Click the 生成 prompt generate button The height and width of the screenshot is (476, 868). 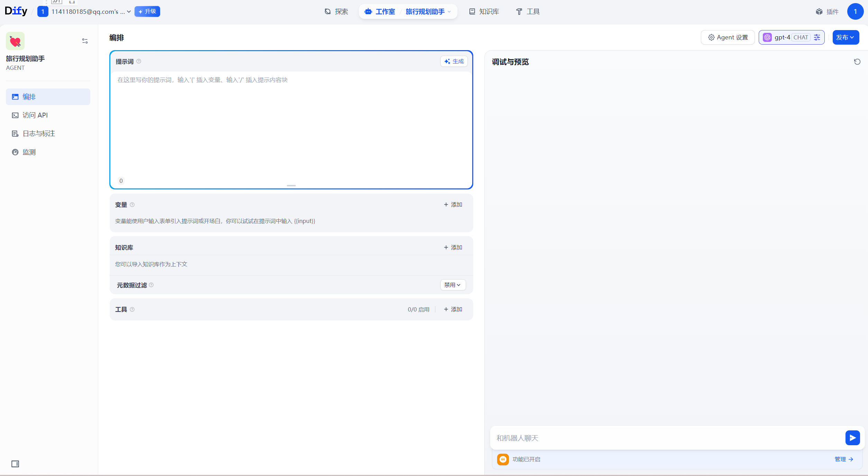point(454,61)
